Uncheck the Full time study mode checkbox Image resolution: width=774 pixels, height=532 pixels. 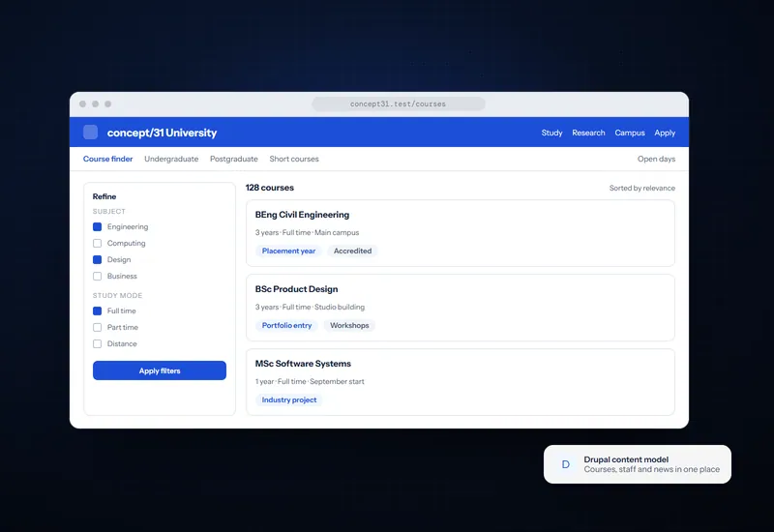(98, 310)
